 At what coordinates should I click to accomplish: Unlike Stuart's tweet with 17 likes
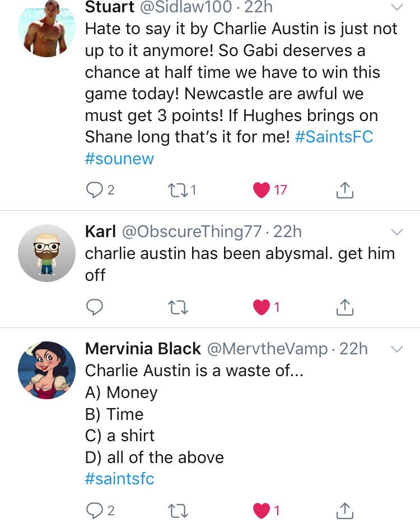(x=261, y=190)
